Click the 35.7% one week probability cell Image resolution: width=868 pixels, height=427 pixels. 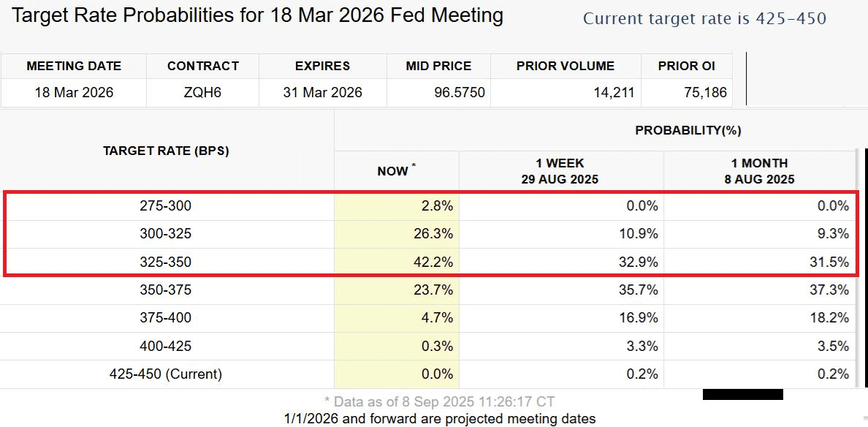(639, 290)
